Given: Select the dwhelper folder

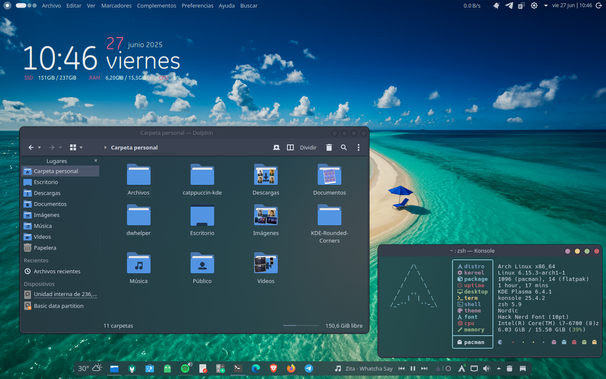Looking at the screenshot, I should pos(138,220).
